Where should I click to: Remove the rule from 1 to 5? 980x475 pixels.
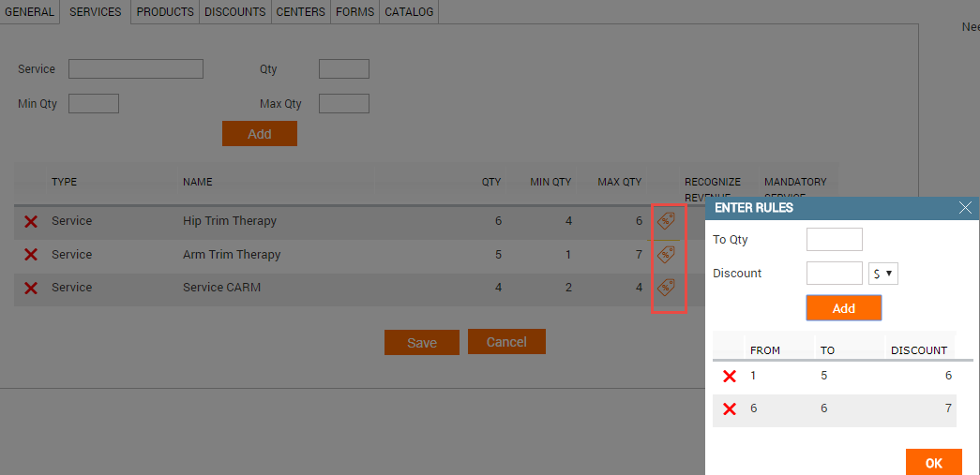tap(730, 377)
